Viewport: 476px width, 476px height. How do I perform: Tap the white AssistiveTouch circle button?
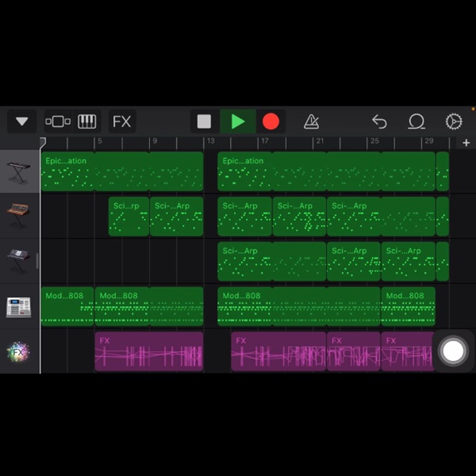tap(453, 351)
